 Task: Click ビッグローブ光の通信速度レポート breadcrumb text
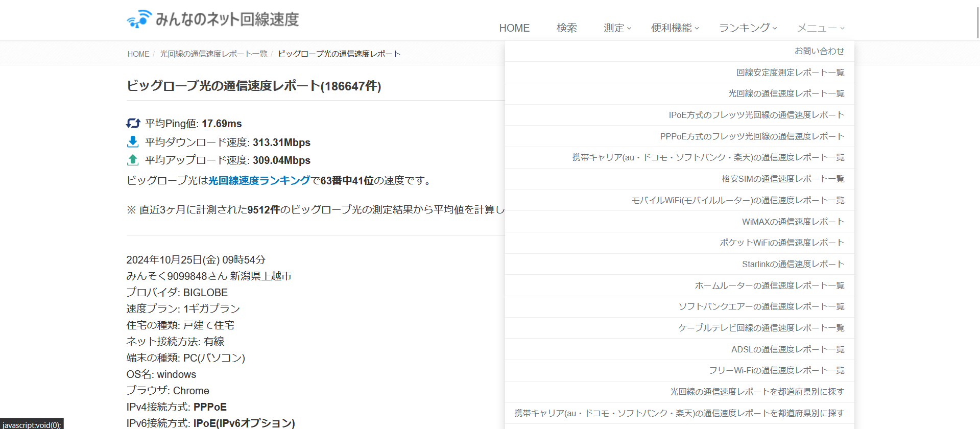tap(339, 54)
